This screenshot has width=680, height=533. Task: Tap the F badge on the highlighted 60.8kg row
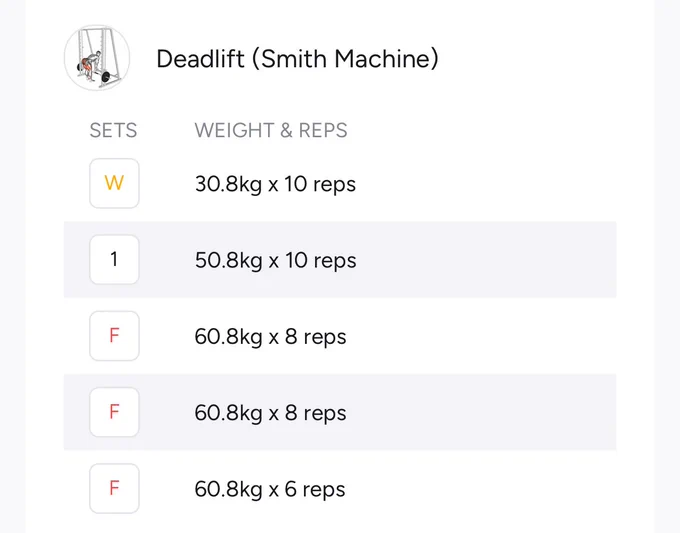[x=114, y=412]
